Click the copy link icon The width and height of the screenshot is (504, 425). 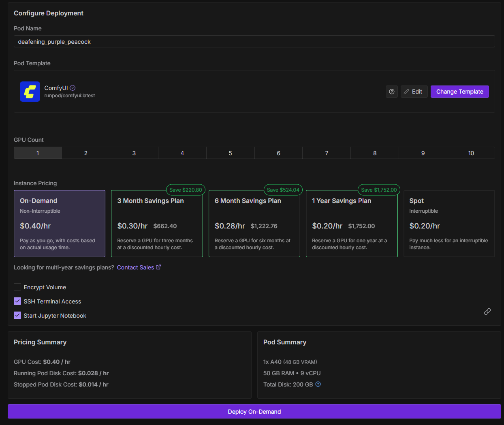click(x=487, y=312)
